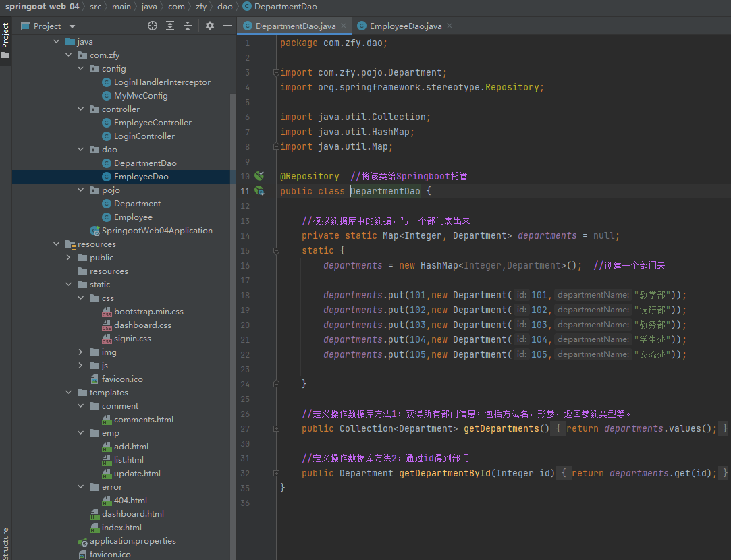Screen dimensions: 731x560
Task: Open the Project view dropdown
Action: point(72,26)
